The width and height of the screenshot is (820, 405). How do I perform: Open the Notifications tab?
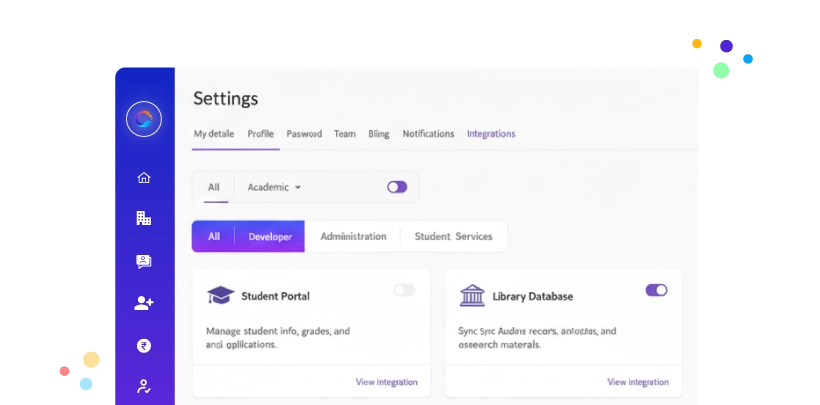pos(428,134)
